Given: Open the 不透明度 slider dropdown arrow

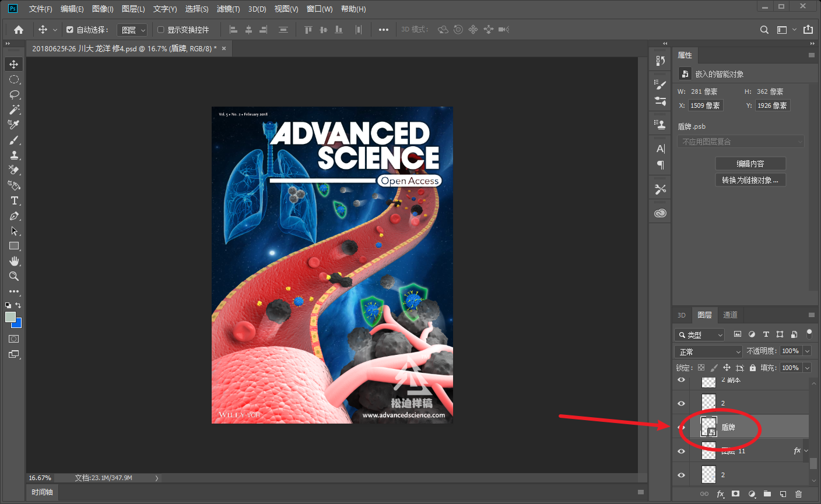Looking at the screenshot, I should coord(807,351).
